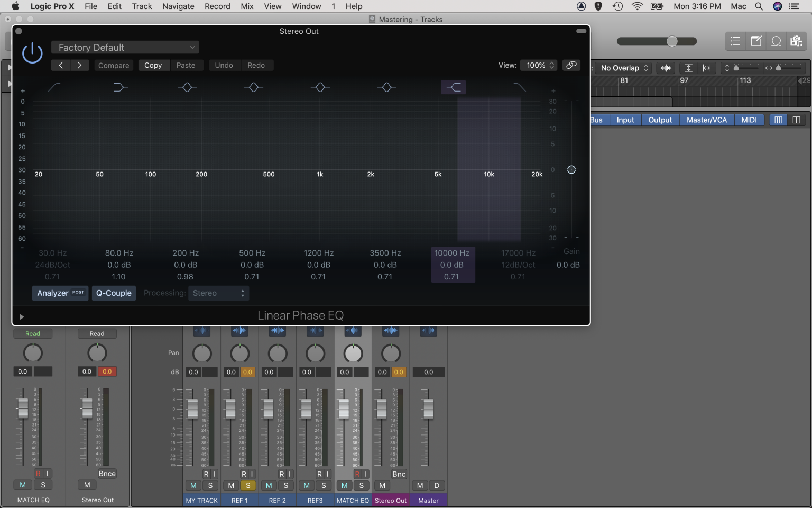Click the waveform zoom icon near No Overlap
The width and height of the screenshot is (812, 508).
click(x=665, y=68)
